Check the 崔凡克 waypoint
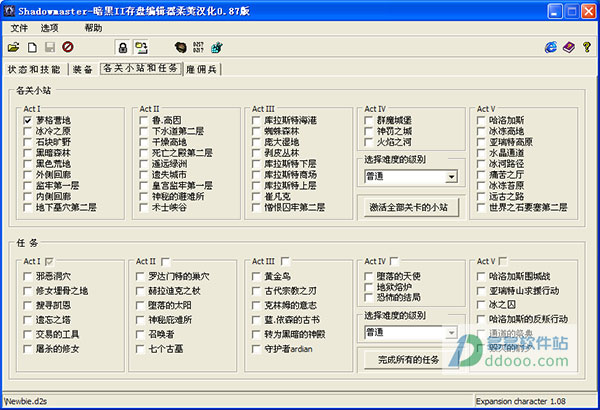Image resolution: width=600 pixels, height=410 pixels. coord(256,197)
